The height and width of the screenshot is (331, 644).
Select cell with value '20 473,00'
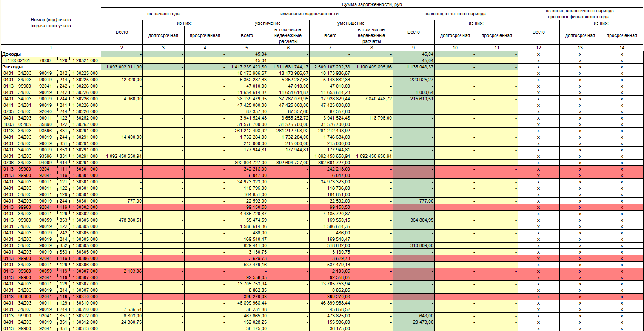(413, 322)
